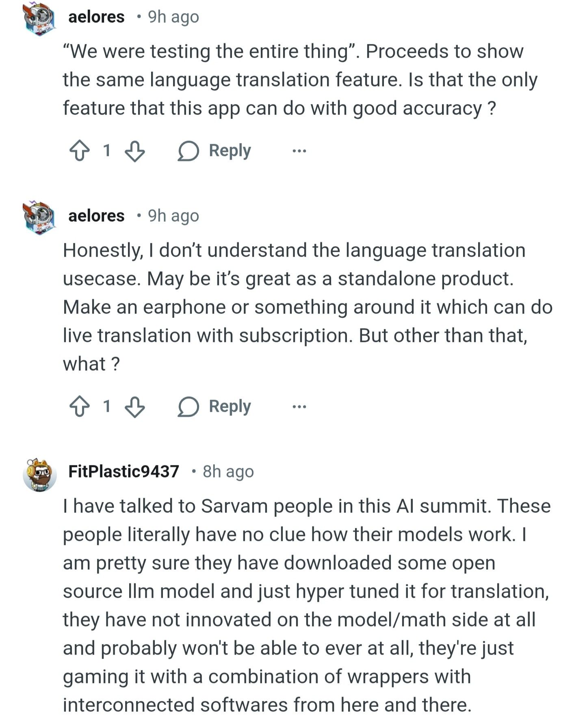Open the FitPlastic9437 username link

click(x=123, y=471)
